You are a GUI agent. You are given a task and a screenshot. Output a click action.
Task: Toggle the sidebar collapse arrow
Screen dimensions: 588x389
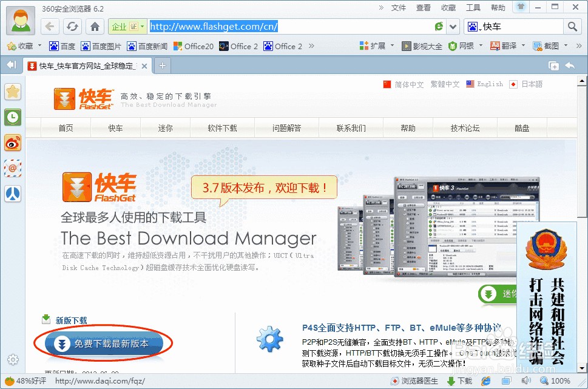pos(12,66)
